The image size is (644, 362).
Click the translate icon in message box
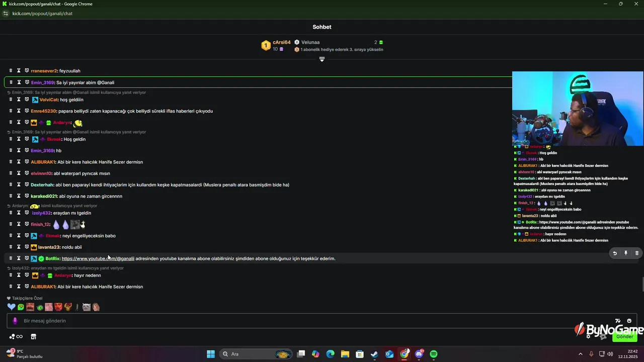pyautogui.click(x=618, y=321)
